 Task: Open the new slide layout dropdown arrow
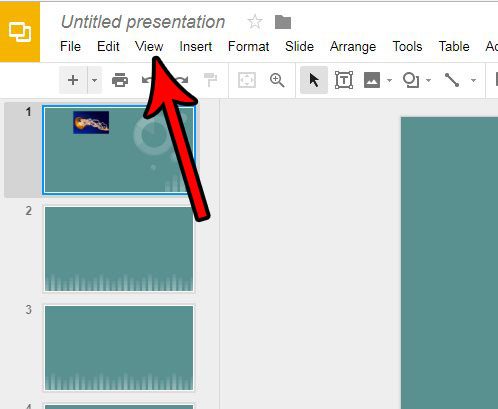point(95,80)
